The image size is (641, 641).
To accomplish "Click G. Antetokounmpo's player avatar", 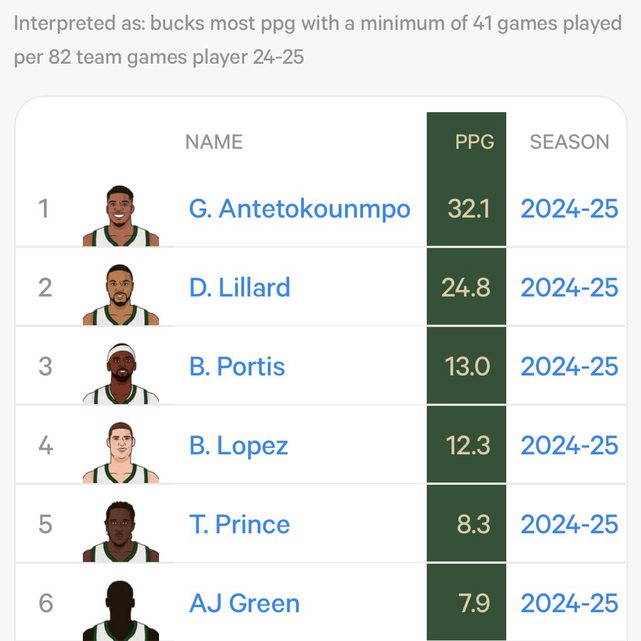I will [x=120, y=214].
